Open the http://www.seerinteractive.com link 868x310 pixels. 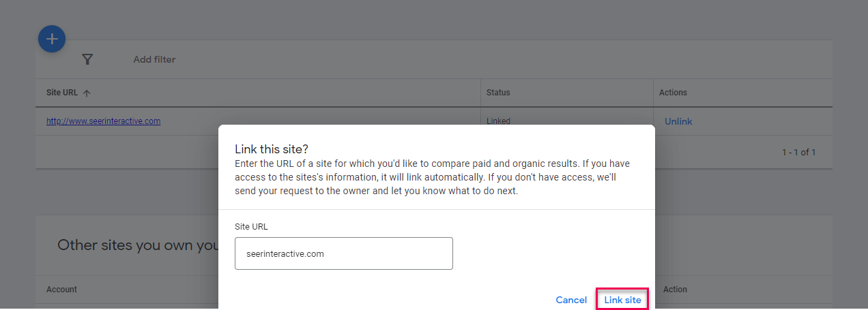point(103,121)
